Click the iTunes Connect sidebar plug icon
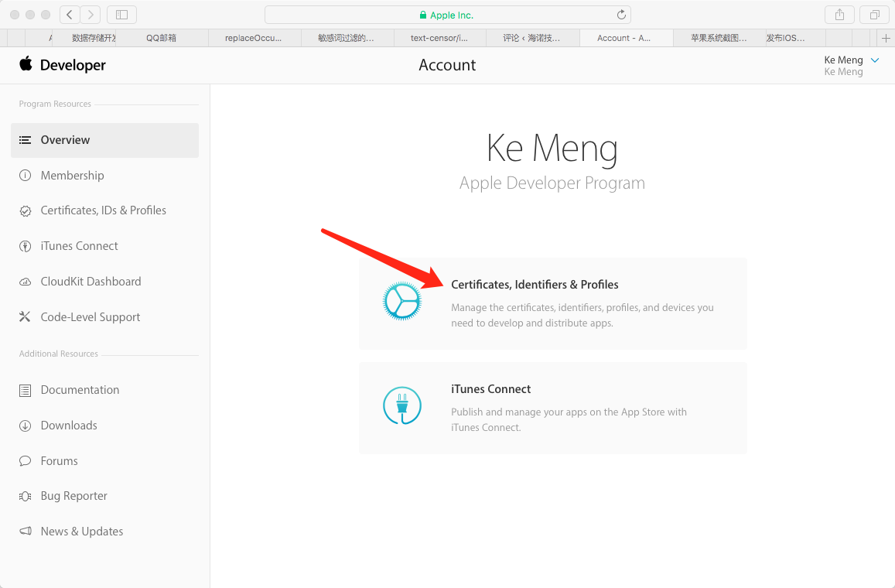Screen dimensions: 895x588 coord(25,246)
